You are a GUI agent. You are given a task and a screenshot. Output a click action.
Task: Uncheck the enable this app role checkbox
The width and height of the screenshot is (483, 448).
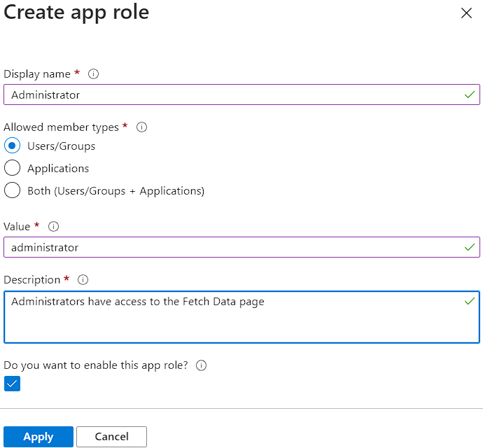(x=12, y=384)
